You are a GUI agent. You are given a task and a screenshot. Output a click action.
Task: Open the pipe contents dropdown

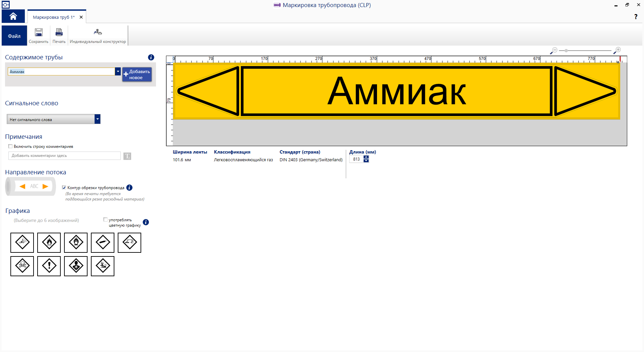(118, 71)
